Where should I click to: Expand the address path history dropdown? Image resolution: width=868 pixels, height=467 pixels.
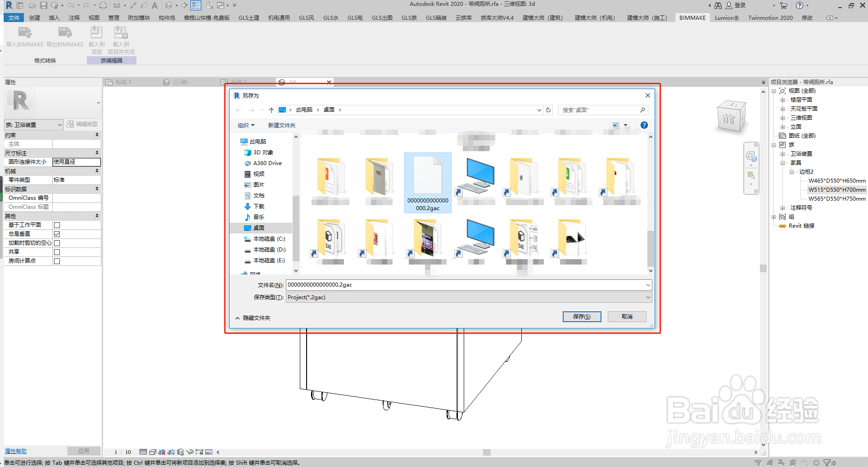click(x=539, y=110)
